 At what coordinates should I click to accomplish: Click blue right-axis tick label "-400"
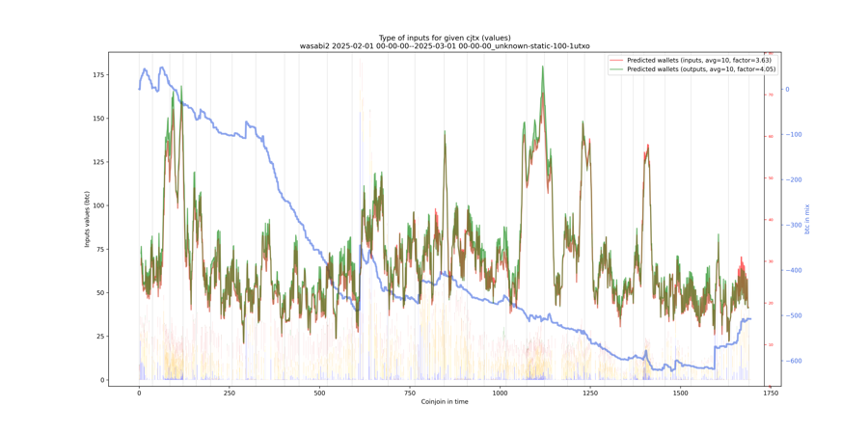point(792,270)
